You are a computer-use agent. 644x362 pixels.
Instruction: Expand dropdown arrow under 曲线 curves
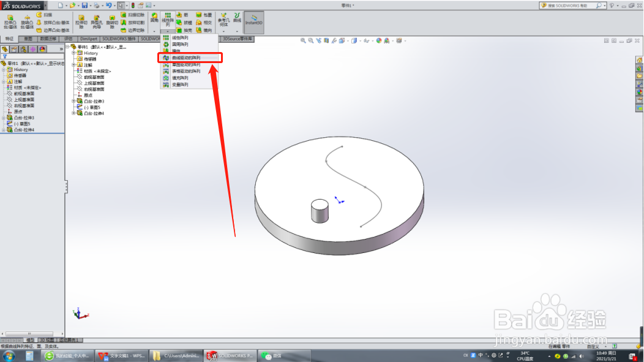point(237,31)
